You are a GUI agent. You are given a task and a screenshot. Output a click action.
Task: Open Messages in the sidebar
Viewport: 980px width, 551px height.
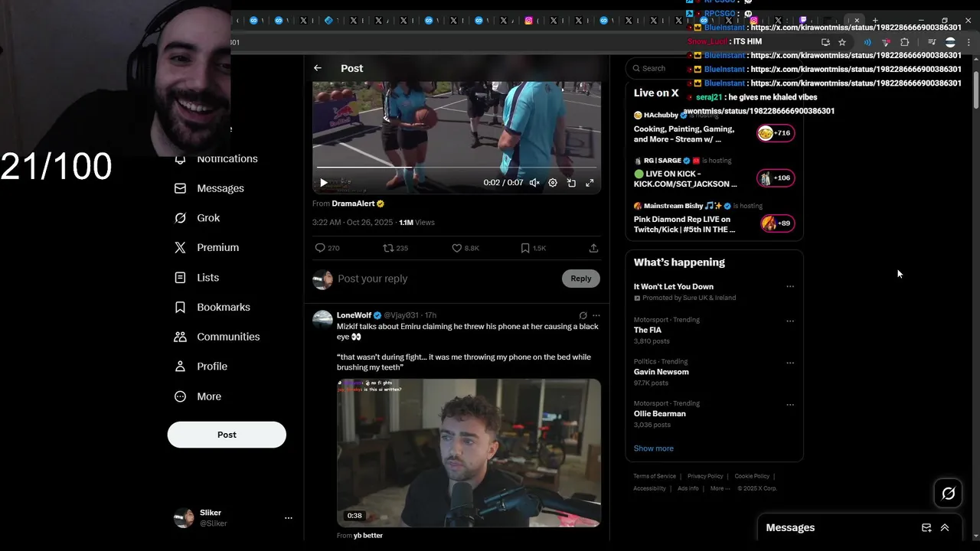(210, 188)
